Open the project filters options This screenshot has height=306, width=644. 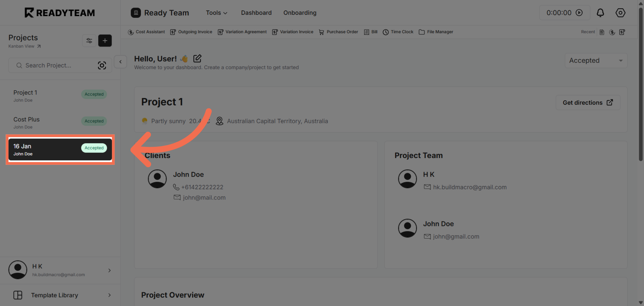click(89, 41)
